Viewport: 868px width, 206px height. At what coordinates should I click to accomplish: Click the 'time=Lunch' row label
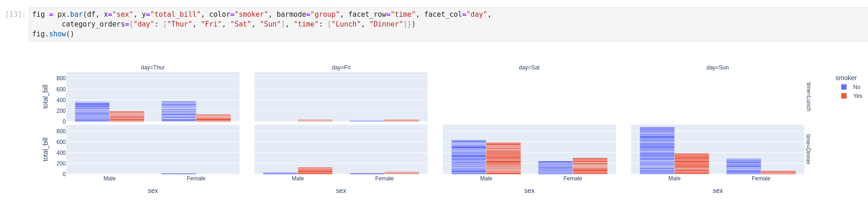(x=808, y=97)
